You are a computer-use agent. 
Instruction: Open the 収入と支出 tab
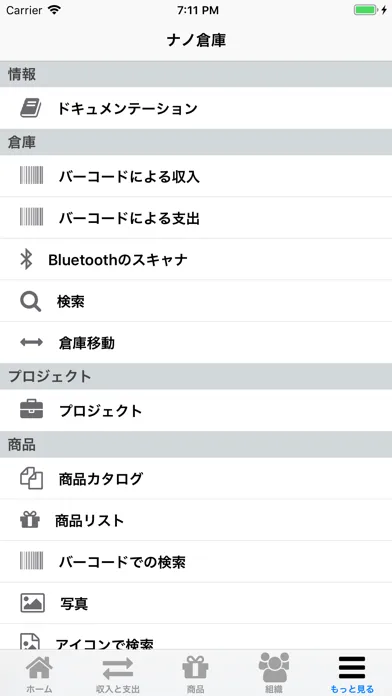[x=118, y=674]
